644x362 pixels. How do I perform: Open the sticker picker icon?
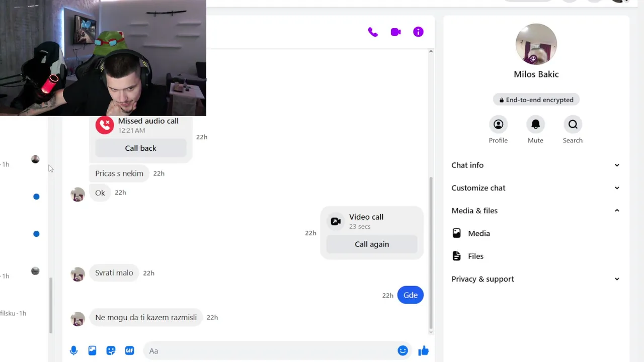pyautogui.click(x=111, y=351)
